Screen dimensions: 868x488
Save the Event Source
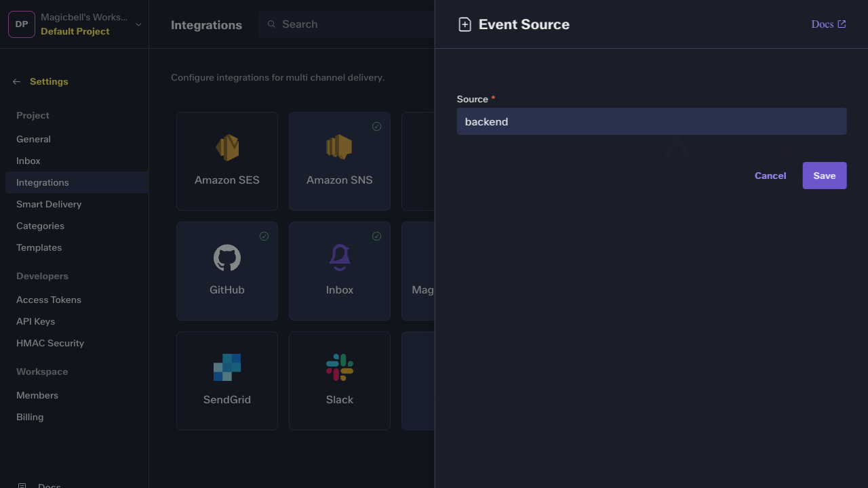825,176
